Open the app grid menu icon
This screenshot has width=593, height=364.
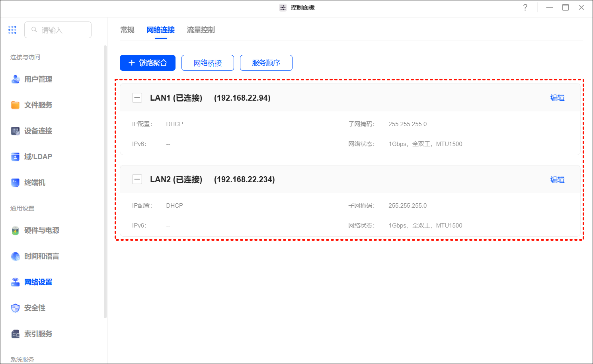pos(12,30)
